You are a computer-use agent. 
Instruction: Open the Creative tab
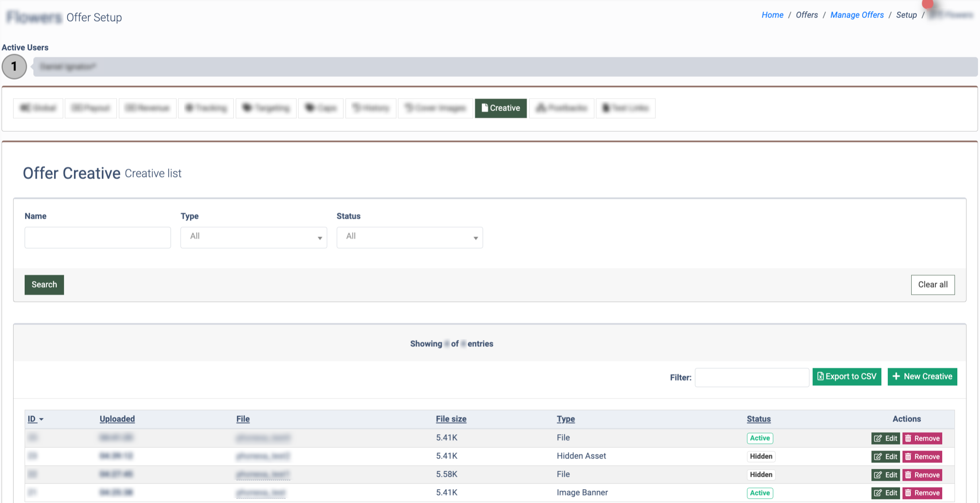click(500, 108)
